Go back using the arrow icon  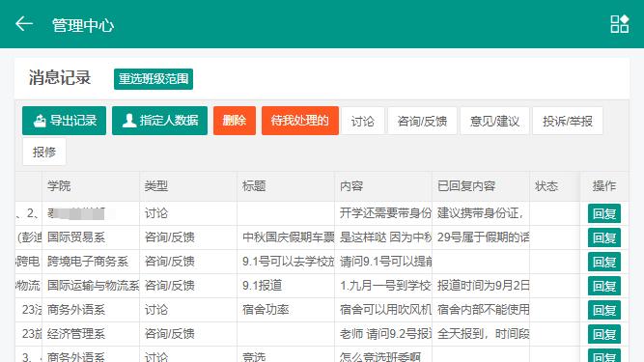tap(24, 24)
